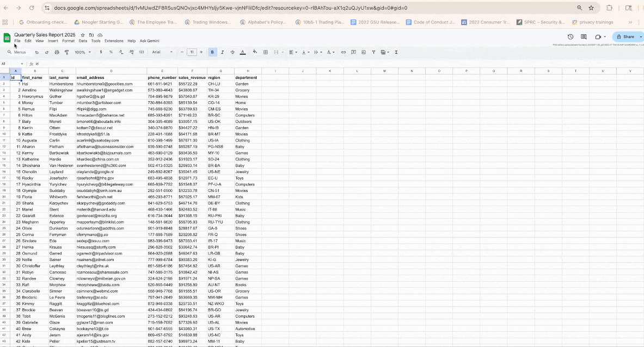Toggle italic formatting

(223, 52)
